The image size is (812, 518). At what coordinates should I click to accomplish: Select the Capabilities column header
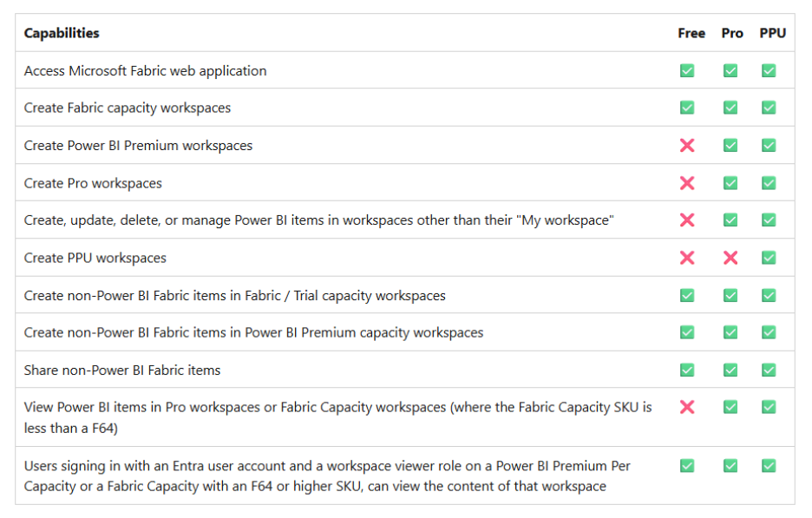(x=62, y=33)
